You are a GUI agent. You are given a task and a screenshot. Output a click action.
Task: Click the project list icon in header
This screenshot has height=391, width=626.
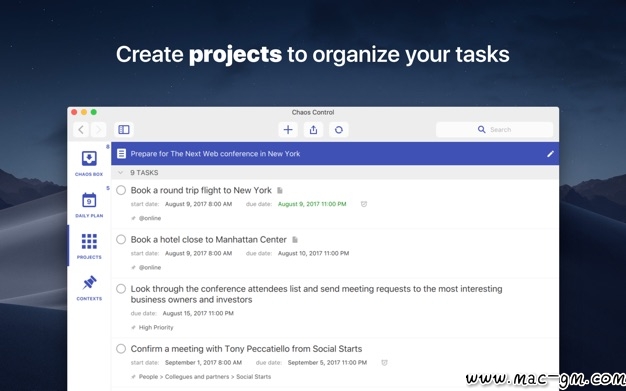pyautogui.click(x=121, y=153)
